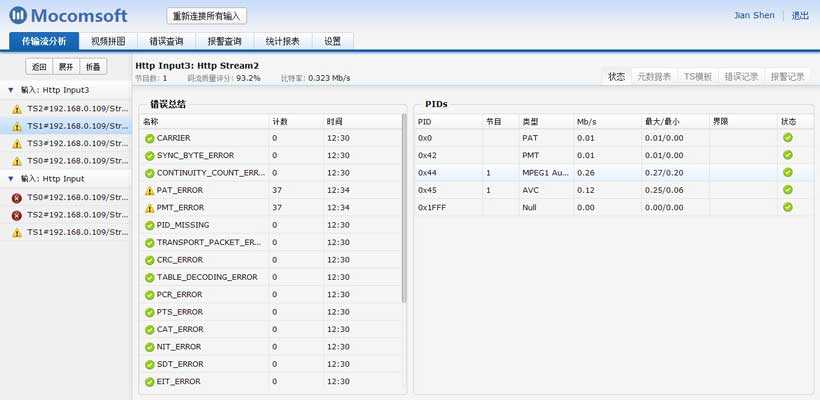Click the 0.27/0.20 max/min value
The height and width of the screenshot is (400, 820).
pyautogui.click(x=664, y=173)
